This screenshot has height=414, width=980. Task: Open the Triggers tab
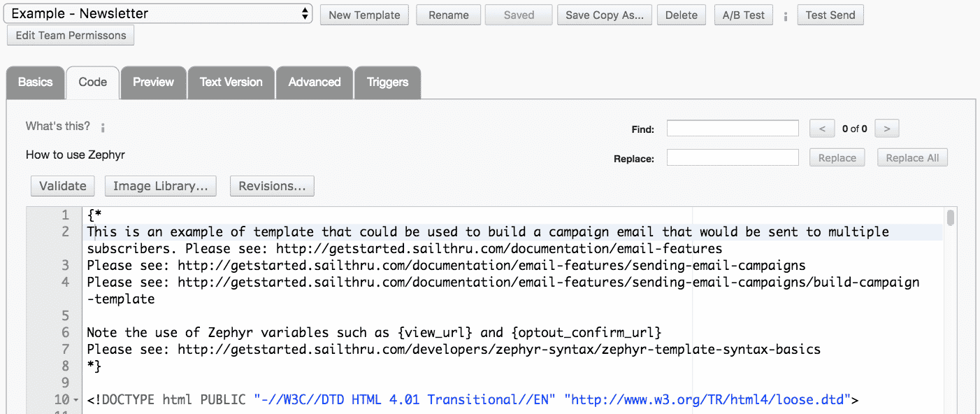387,83
